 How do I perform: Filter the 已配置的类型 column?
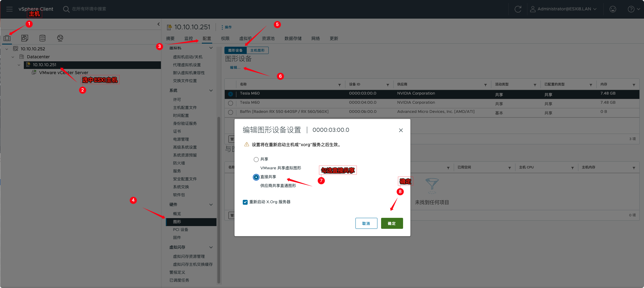(591, 85)
